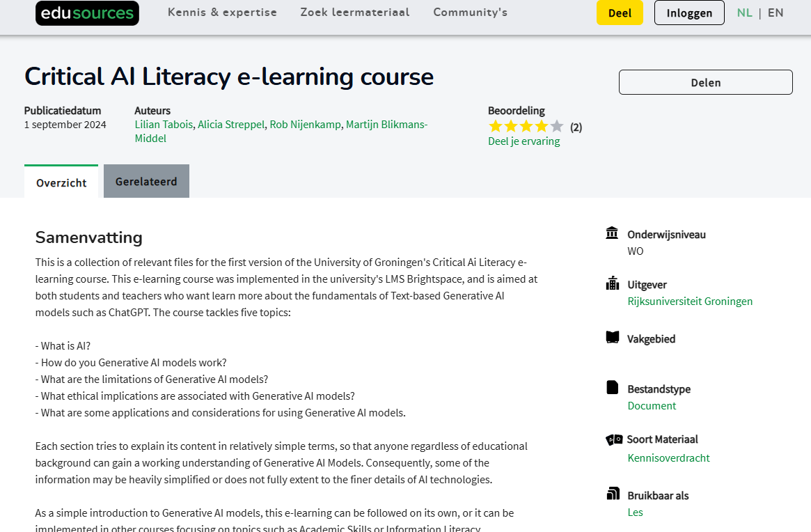Click the Onderwijsniveau institution icon
The image size is (811, 532).
612,233
